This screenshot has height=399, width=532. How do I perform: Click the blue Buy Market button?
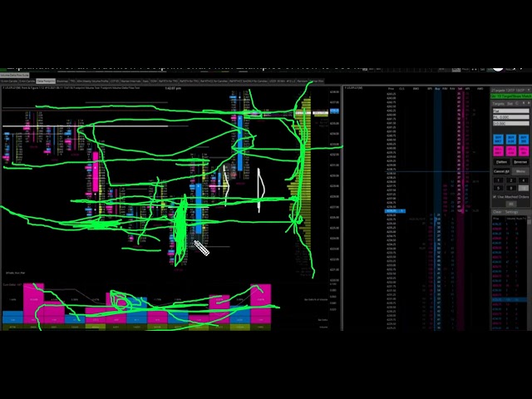click(499, 139)
